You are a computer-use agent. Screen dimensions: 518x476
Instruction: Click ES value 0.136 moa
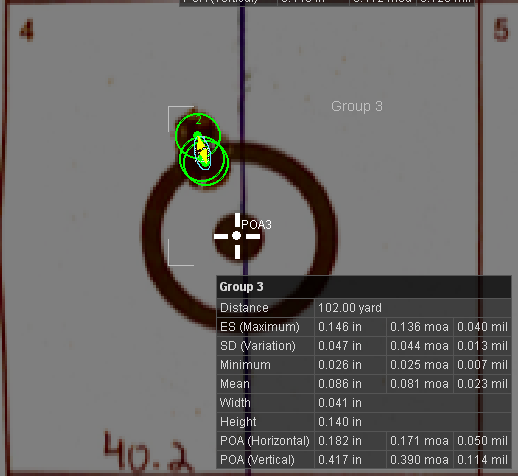[419, 327]
